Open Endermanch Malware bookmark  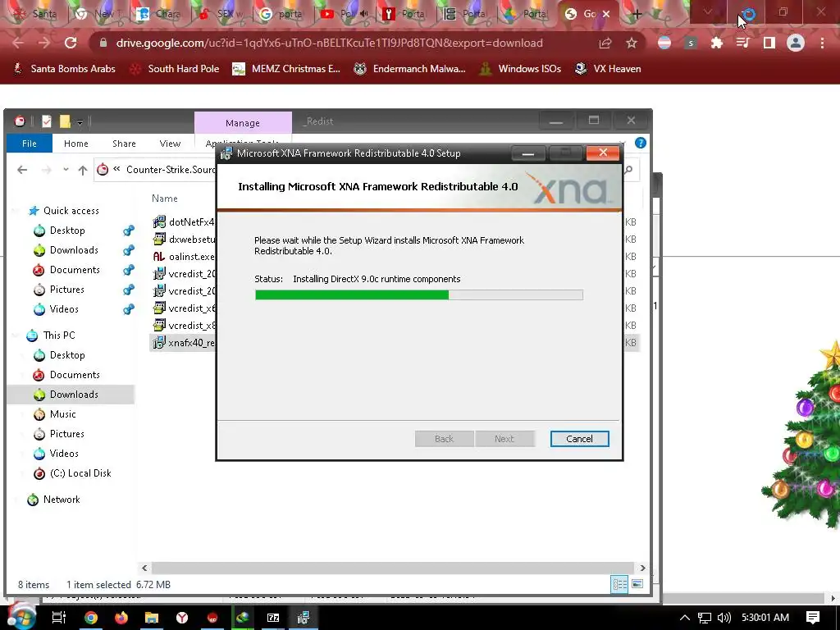pos(410,69)
